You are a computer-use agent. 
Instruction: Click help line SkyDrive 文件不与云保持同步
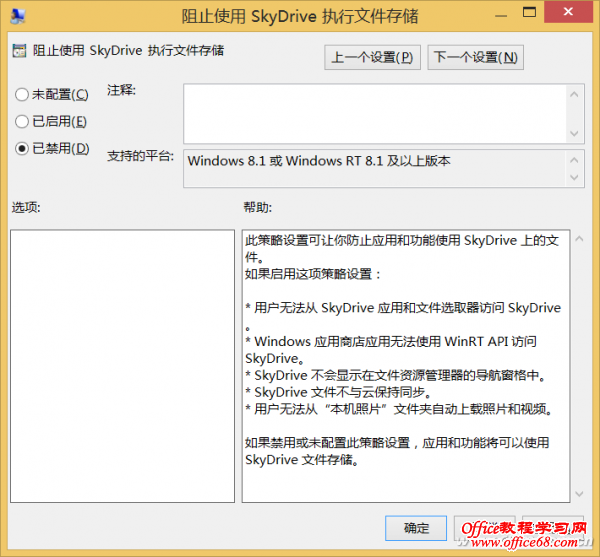(x=339, y=392)
